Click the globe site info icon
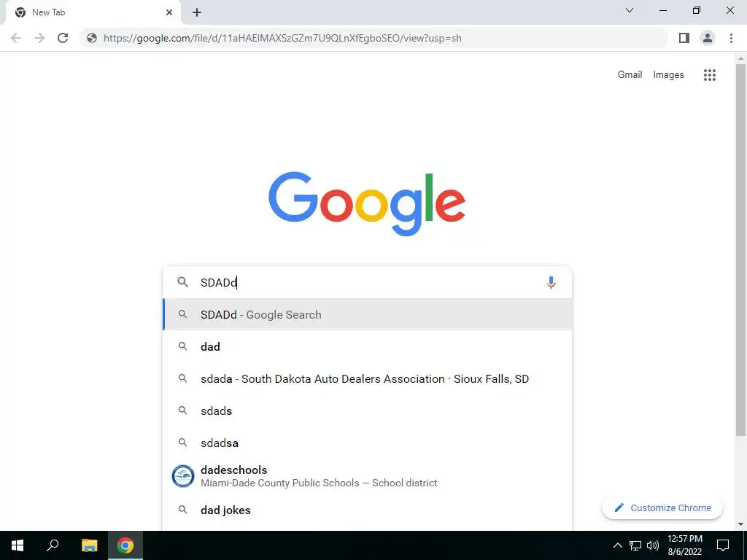The image size is (747, 560). point(92,38)
